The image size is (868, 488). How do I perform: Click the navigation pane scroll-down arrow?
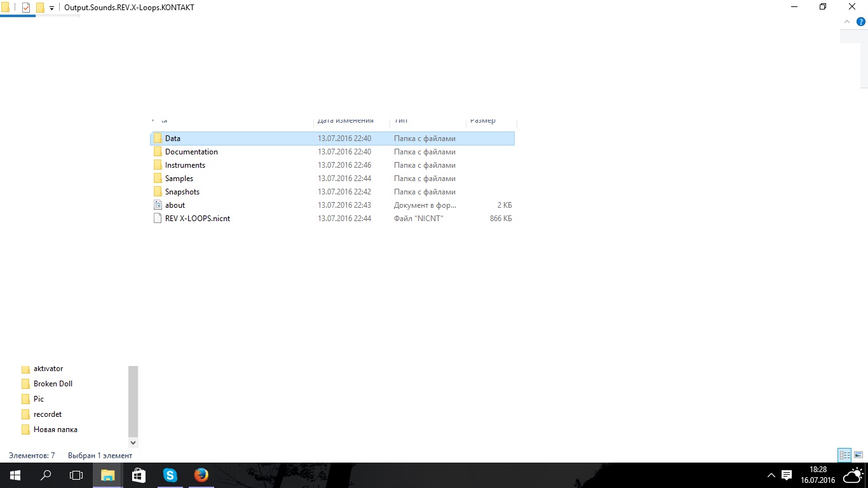[133, 442]
